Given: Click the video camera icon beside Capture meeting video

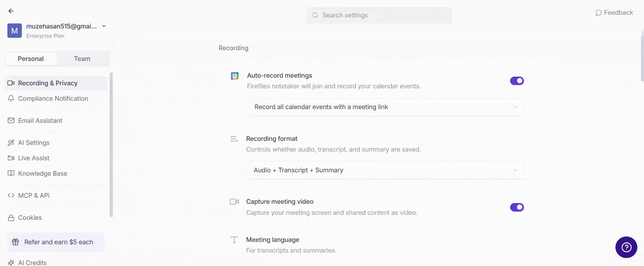Looking at the screenshot, I should pos(234,202).
